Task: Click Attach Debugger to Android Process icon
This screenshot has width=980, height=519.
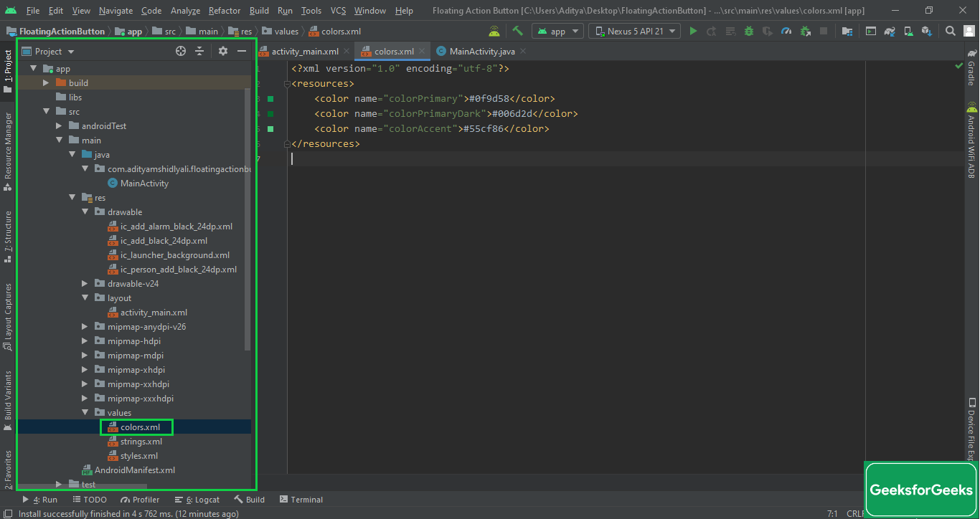Action: pyautogui.click(x=805, y=31)
